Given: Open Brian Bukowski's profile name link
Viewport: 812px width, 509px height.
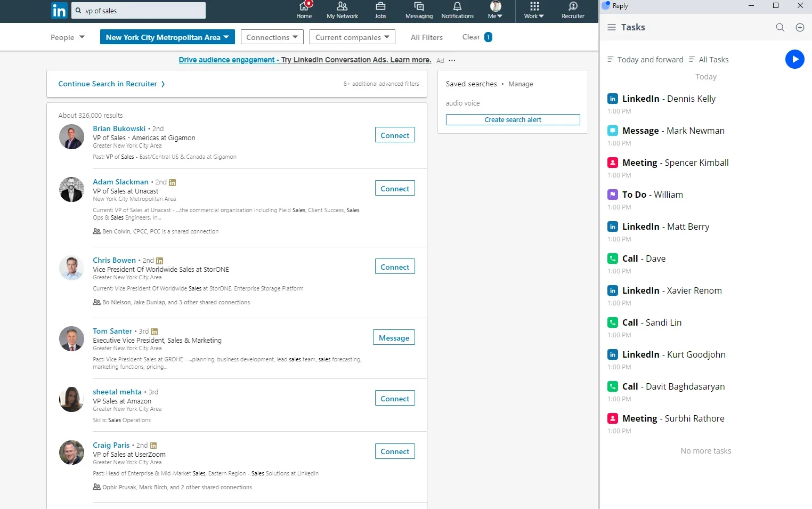Looking at the screenshot, I should pyautogui.click(x=119, y=128).
